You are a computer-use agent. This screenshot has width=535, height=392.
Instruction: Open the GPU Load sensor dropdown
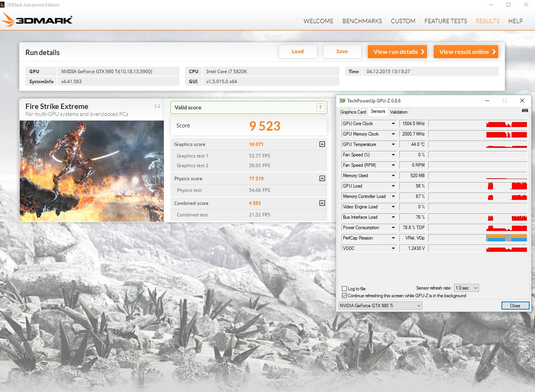coord(393,186)
